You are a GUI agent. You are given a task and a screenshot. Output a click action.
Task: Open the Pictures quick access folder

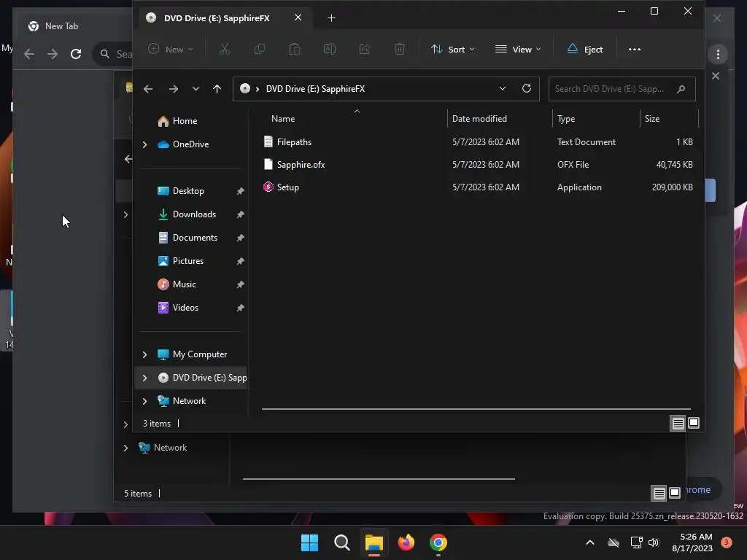(187, 261)
